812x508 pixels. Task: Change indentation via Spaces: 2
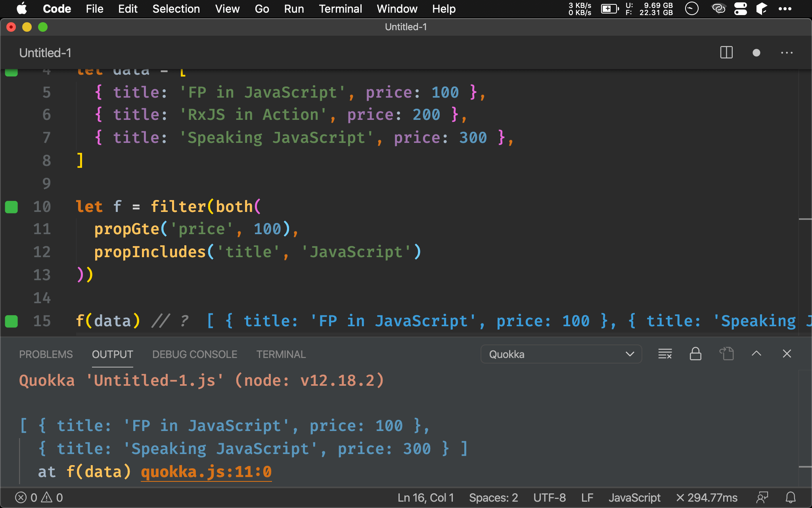[494, 498]
